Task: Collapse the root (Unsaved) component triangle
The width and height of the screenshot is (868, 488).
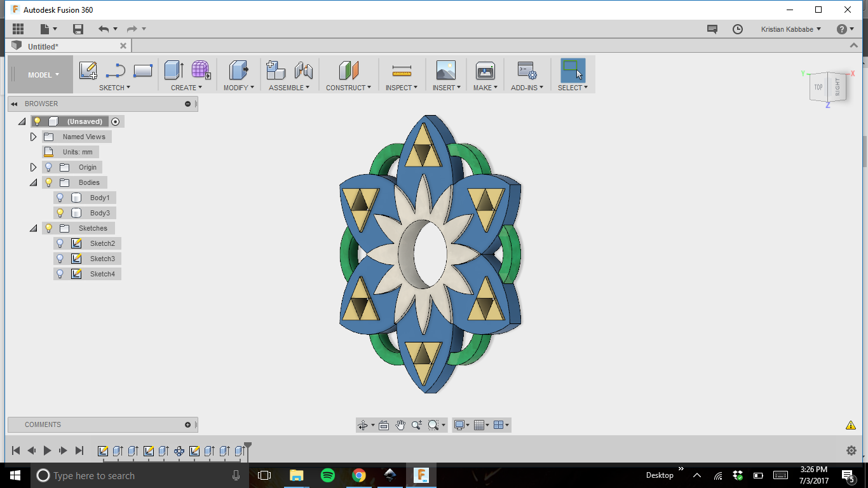Action: point(22,121)
